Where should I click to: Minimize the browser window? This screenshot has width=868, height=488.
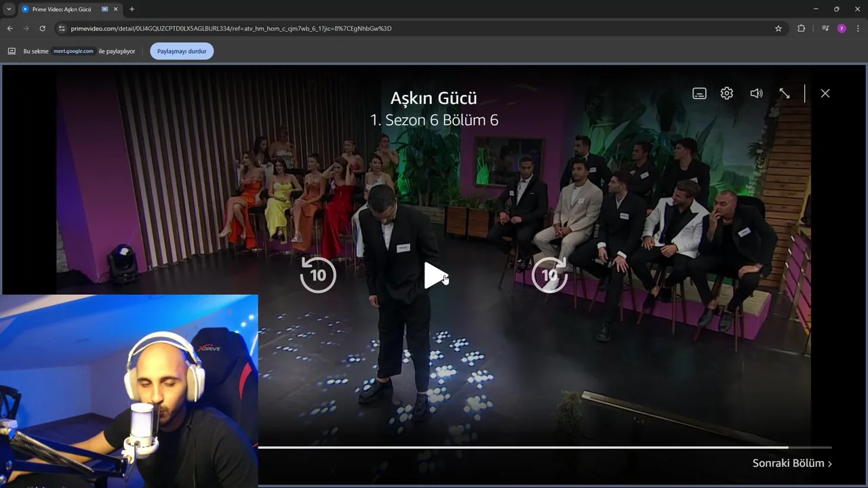coord(815,9)
